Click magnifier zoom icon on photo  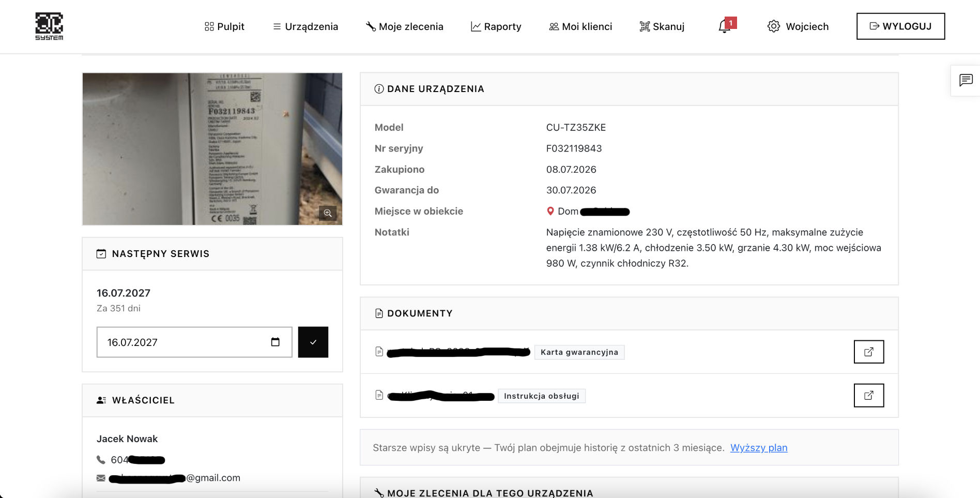[328, 213]
